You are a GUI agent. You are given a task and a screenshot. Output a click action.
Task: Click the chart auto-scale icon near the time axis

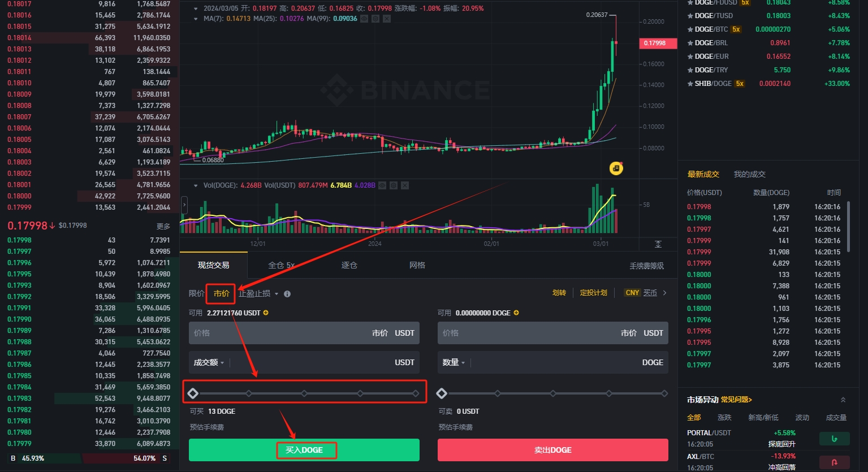pos(658,244)
